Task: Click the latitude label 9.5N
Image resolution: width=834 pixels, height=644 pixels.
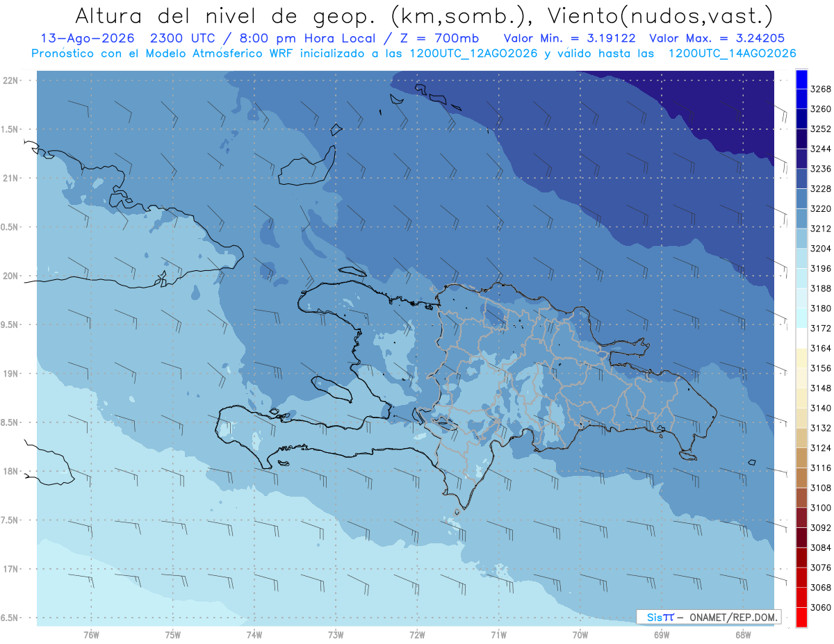Action: pyautogui.click(x=10, y=325)
